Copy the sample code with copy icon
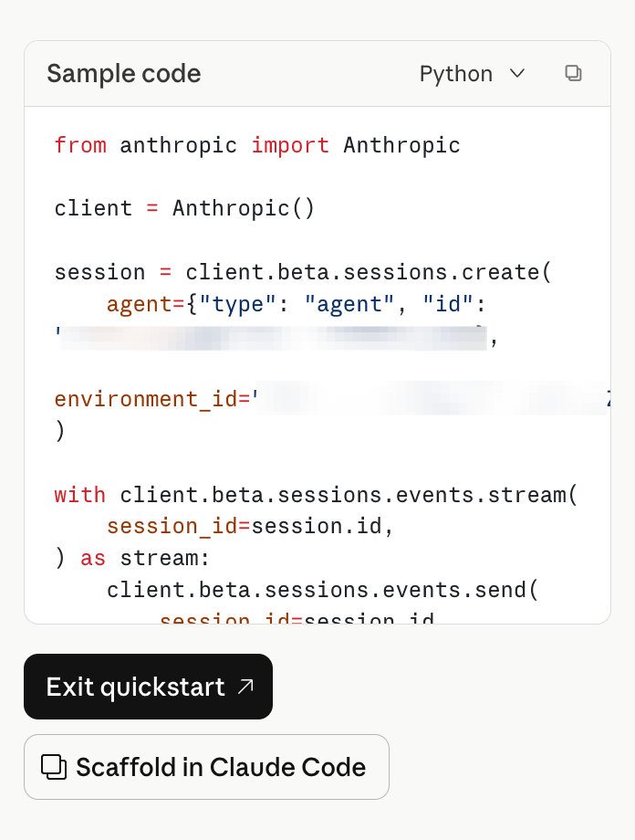The width and height of the screenshot is (635, 840). pos(573,73)
